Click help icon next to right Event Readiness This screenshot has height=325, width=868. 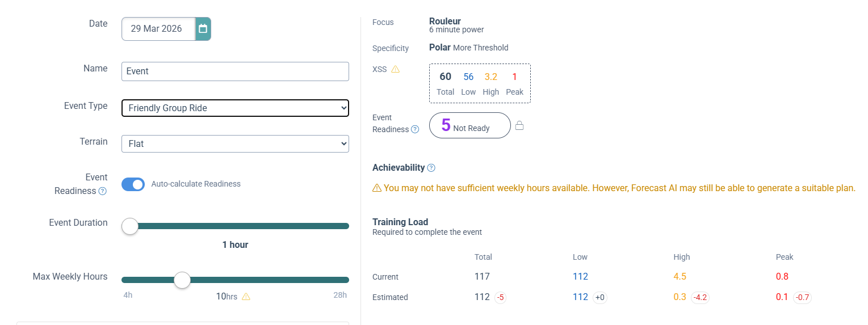416,129
